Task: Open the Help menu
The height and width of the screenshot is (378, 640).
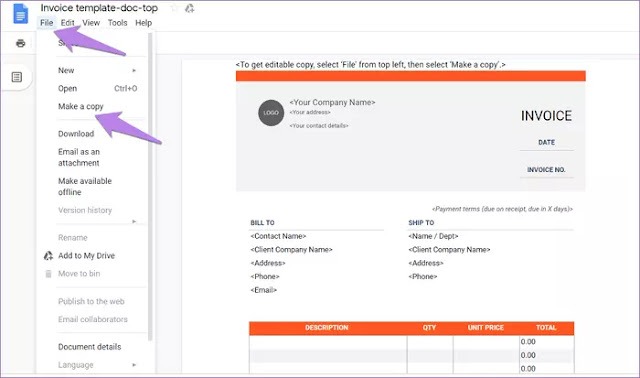Action: click(143, 23)
